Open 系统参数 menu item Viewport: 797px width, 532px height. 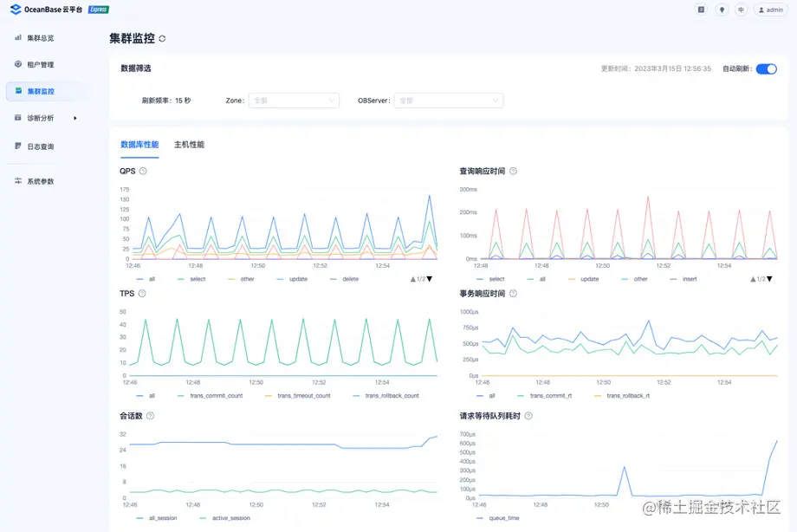click(41, 181)
